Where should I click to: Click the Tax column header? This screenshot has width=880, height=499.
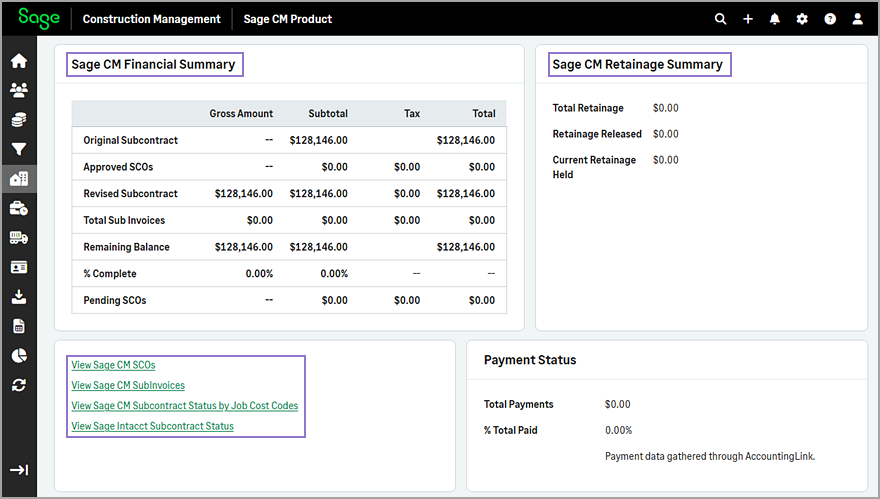412,113
